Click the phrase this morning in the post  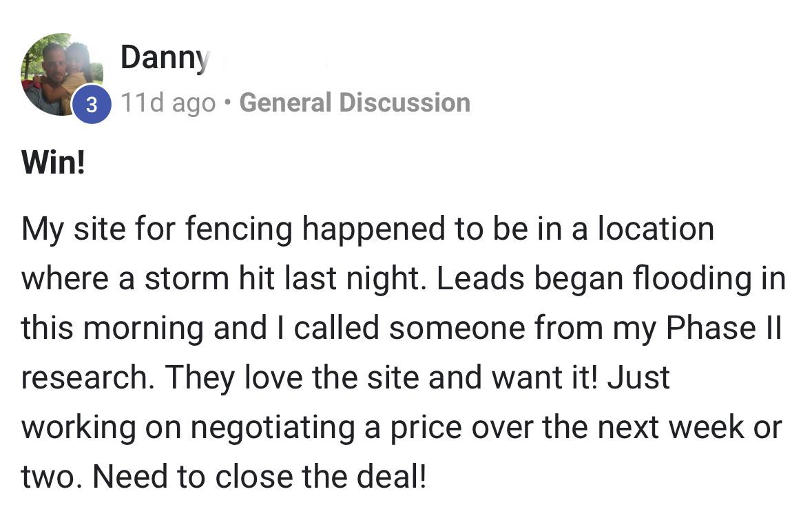112,329
